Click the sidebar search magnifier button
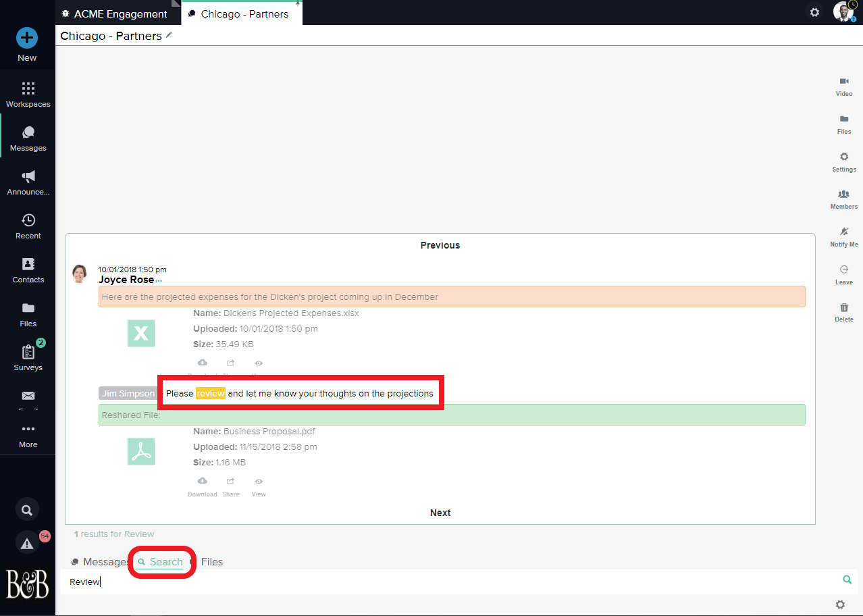Image resolution: width=863 pixels, height=616 pixels. tap(27, 510)
